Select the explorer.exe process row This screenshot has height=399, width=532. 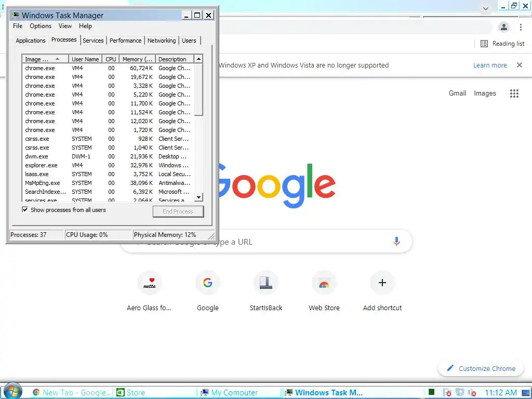108,165
